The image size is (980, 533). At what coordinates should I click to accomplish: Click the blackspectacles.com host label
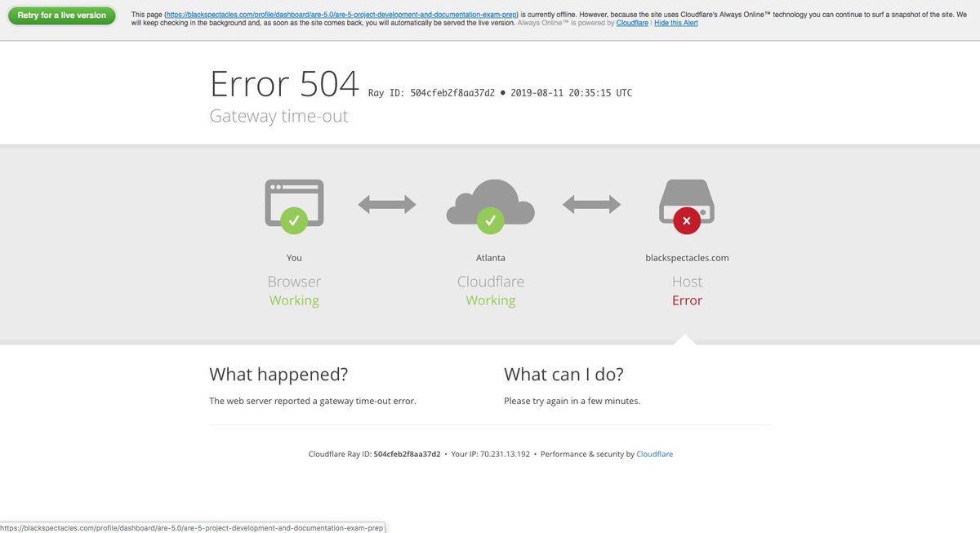(687, 258)
